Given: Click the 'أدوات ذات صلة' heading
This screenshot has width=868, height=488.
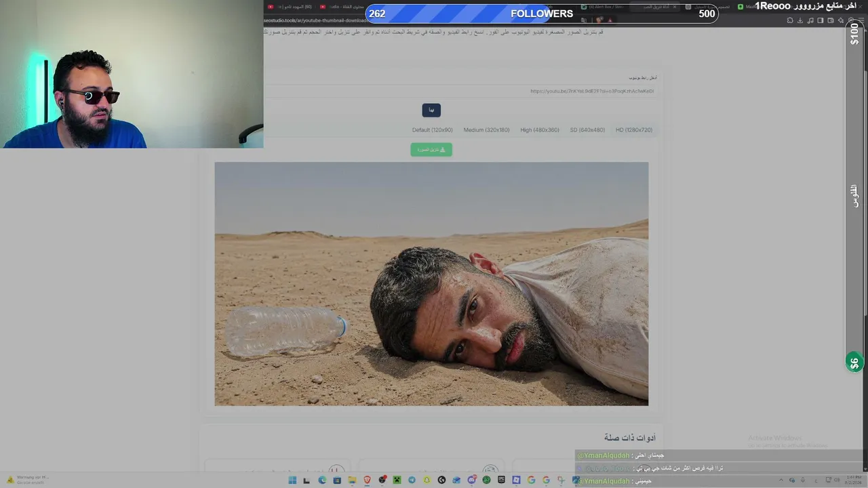Looking at the screenshot, I should point(630,438).
